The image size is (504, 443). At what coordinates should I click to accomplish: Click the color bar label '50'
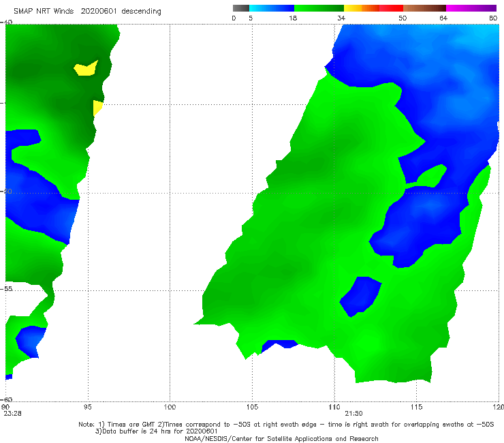pos(403,18)
